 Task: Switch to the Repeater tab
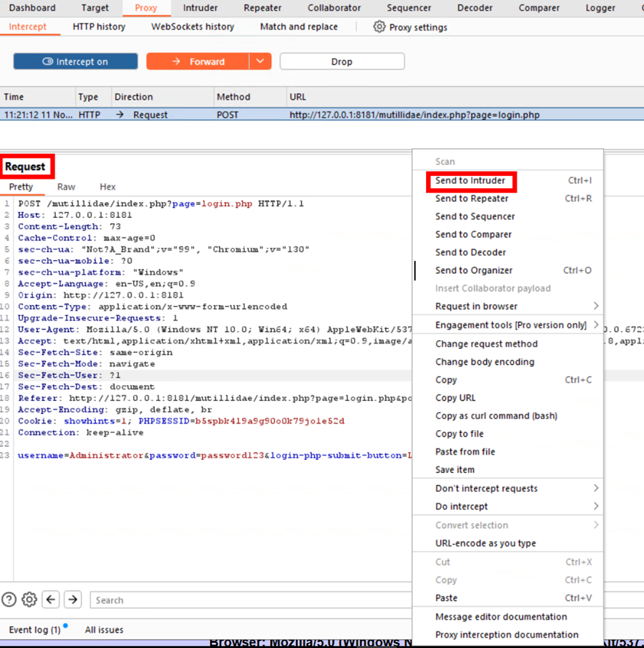(262, 8)
